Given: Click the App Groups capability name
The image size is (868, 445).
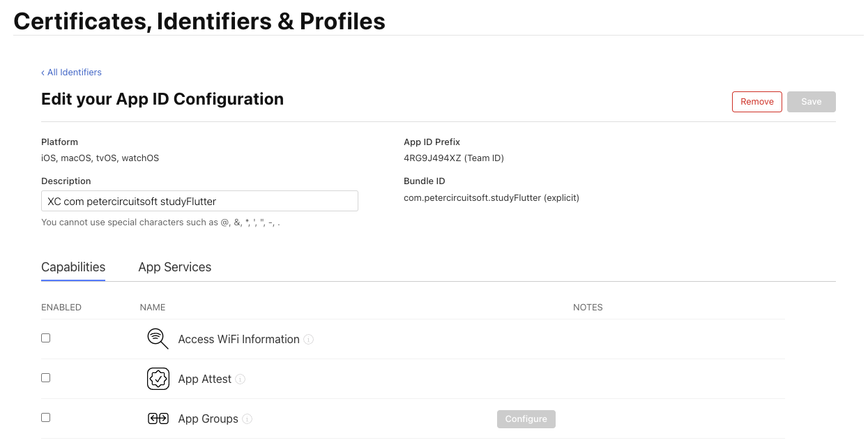Looking at the screenshot, I should click(x=208, y=419).
